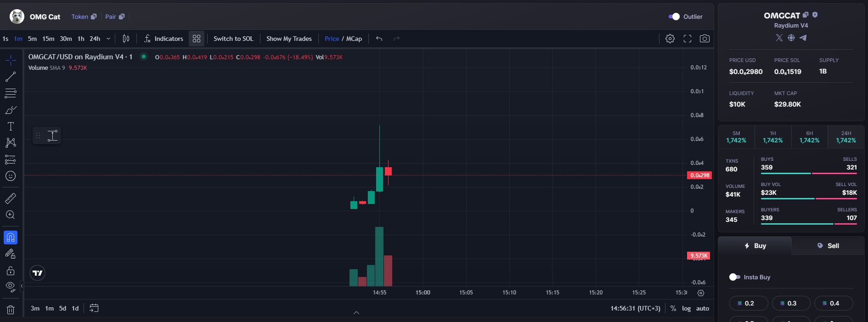The height and width of the screenshot is (322, 868).
Task: Open the ruler measure tool
Action: [11, 198]
